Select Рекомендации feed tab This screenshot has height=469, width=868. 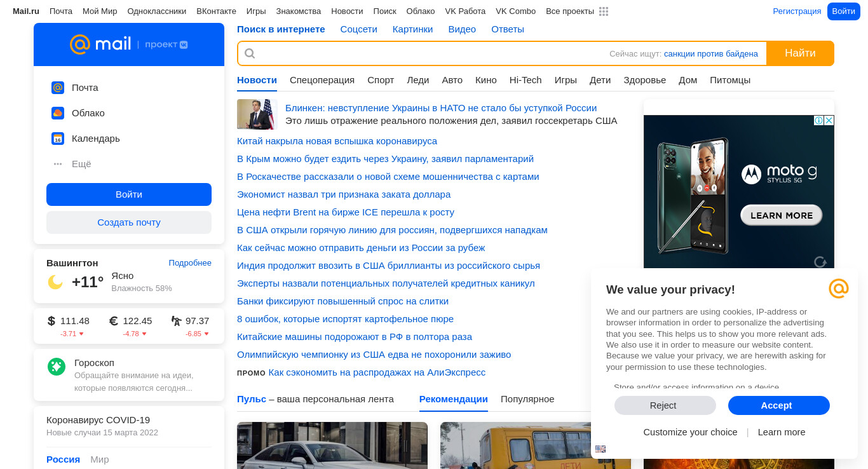pyautogui.click(x=454, y=399)
